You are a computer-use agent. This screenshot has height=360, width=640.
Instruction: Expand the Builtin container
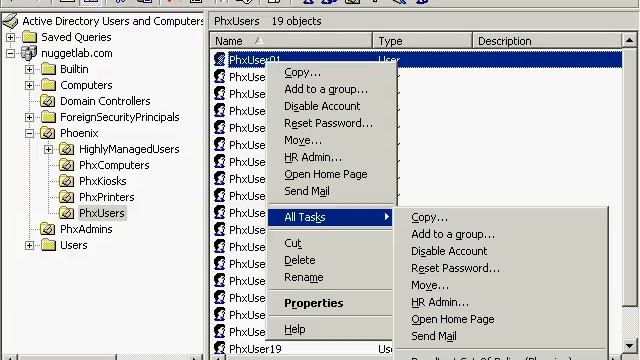(29, 69)
